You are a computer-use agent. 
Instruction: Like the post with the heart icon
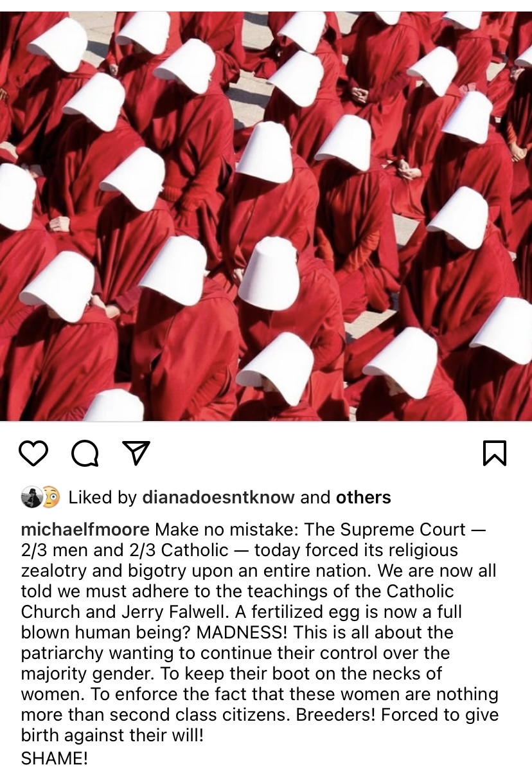33,453
